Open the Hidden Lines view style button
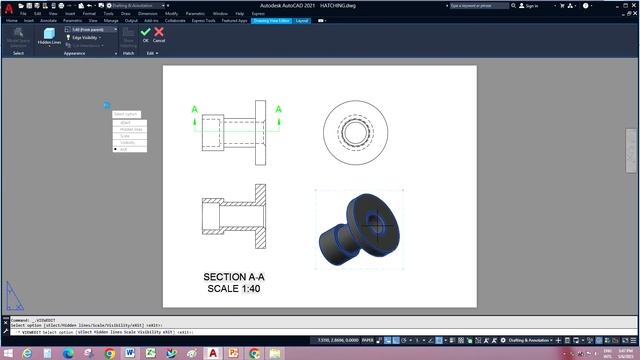 click(49, 36)
